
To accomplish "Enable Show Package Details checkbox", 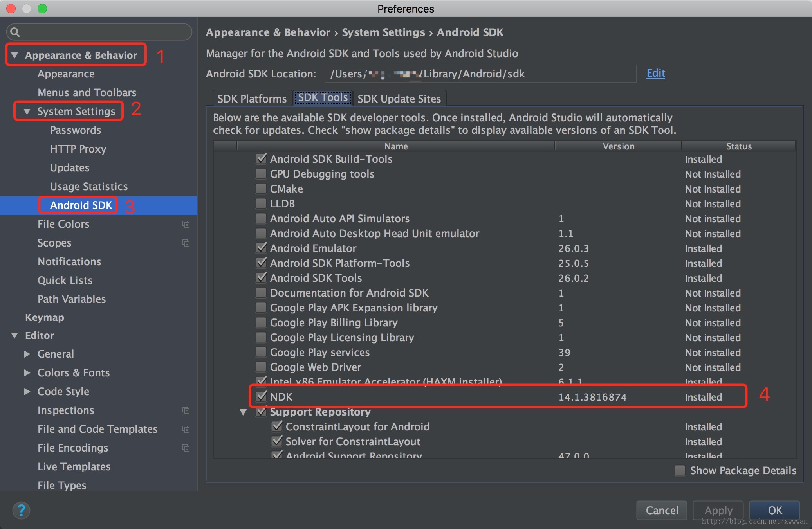I will 680,470.
